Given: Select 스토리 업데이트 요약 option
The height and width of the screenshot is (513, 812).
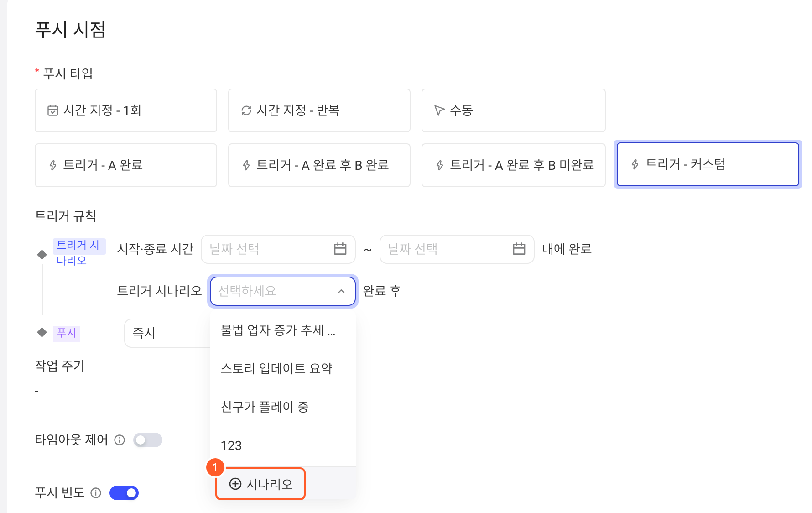Looking at the screenshot, I should click(283, 368).
